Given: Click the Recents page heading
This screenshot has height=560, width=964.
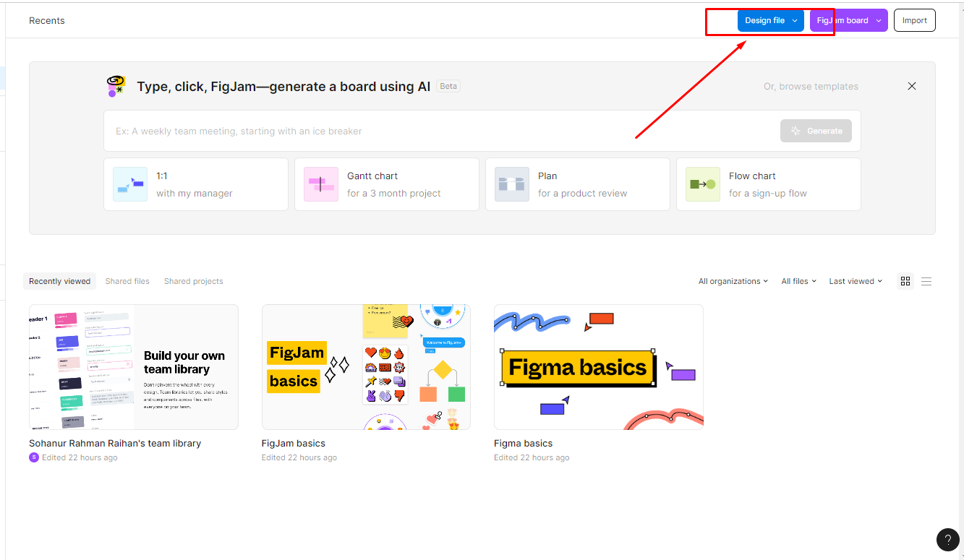Looking at the screenshot, I should (47, 20).
